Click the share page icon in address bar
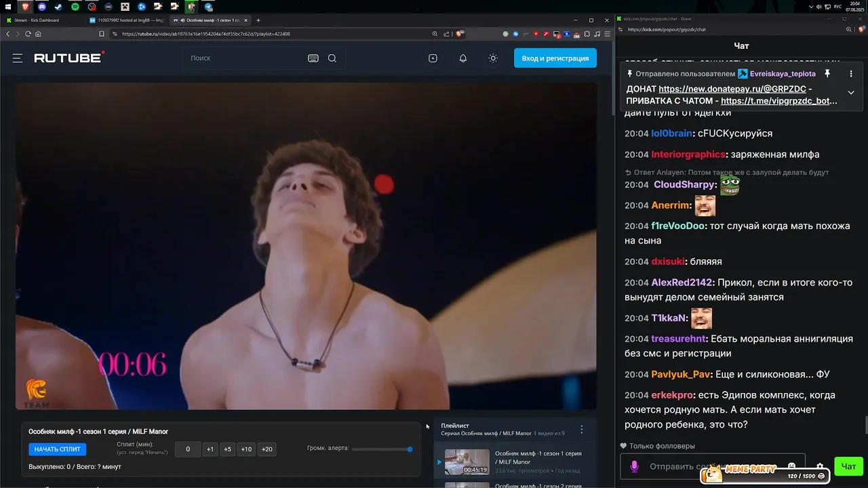The width and height of the screenshot is (868, 488). pos(446,34)
